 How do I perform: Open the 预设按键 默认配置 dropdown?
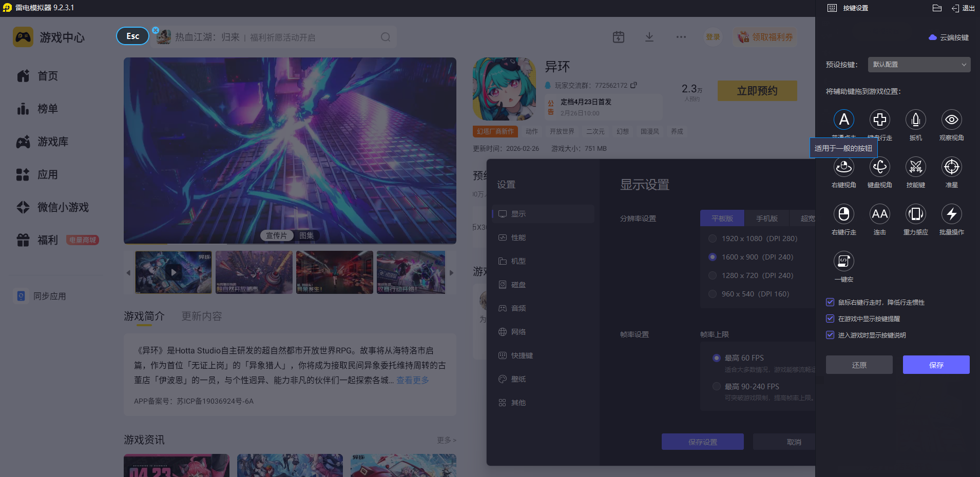point(919,65)
